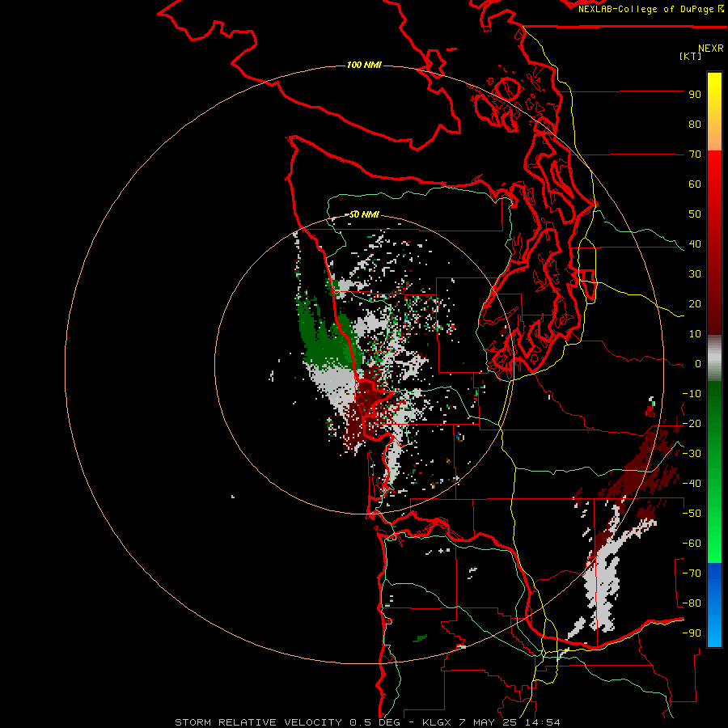Click the 80 value on the velocity scale
Screen dimensions: 728x728
tap(695, 125)
